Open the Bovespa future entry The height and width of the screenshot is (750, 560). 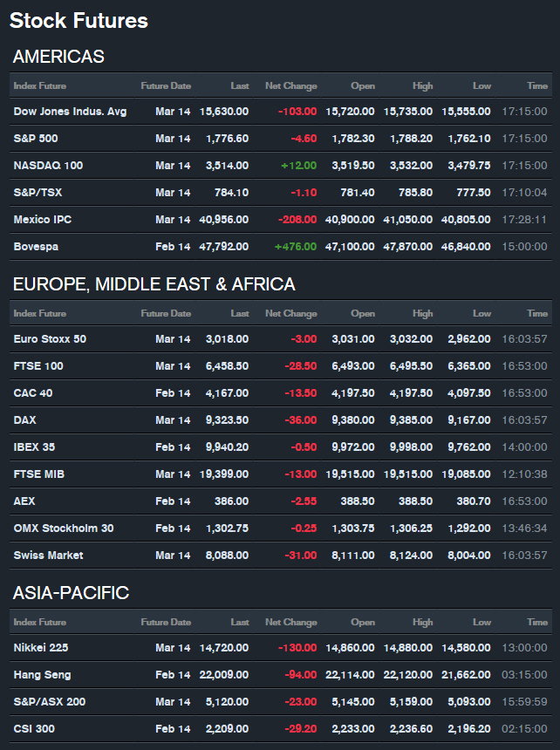(36, 247)
